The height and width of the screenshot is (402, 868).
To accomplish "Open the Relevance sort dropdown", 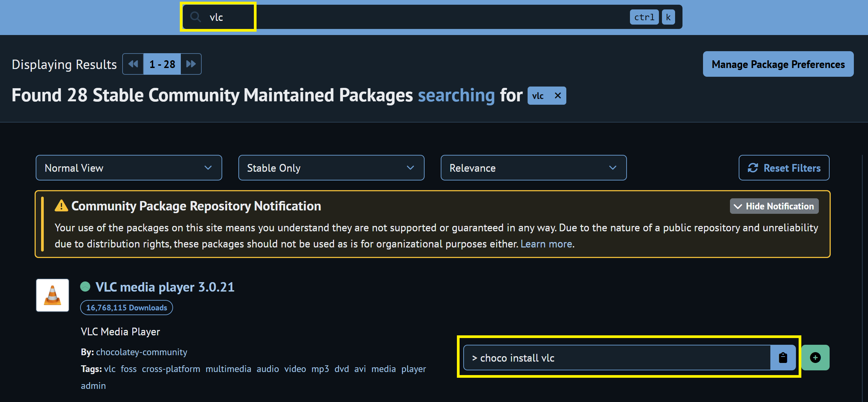I will 534,168.
